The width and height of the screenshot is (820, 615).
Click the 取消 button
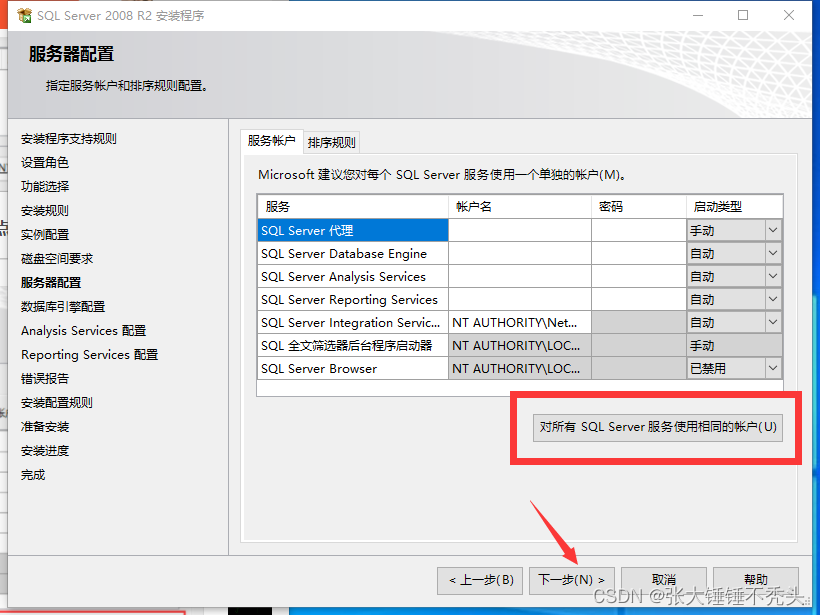[x=664, y=580]
